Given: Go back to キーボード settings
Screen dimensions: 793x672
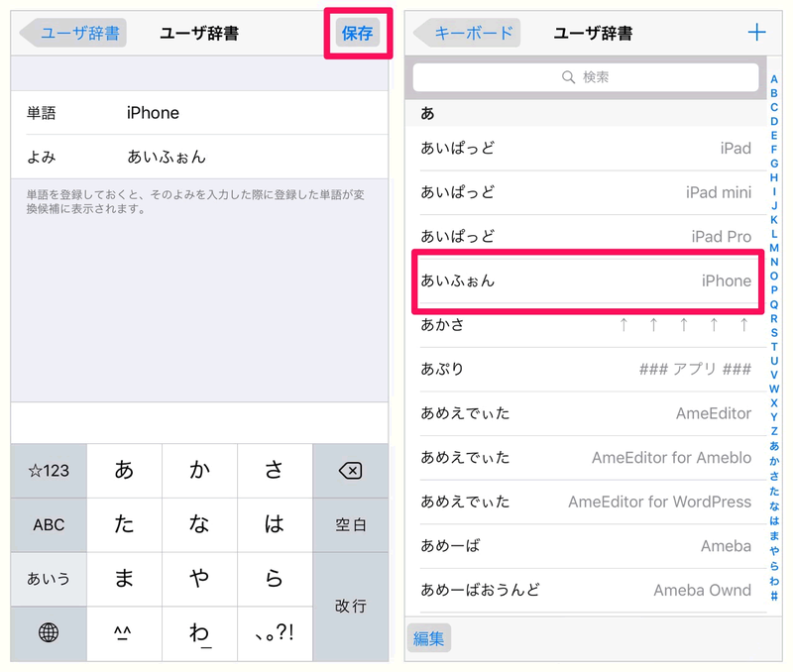Looking at the screenshot, I should (x=468, y=33).
